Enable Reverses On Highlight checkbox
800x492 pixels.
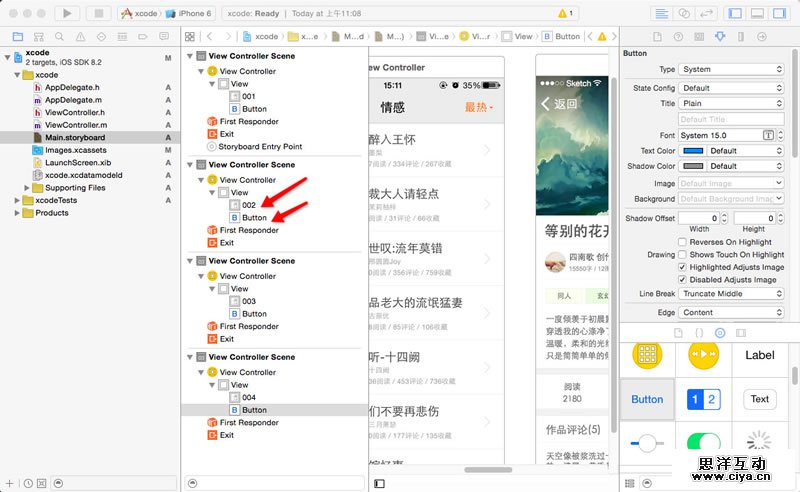(x=683, y=242)
